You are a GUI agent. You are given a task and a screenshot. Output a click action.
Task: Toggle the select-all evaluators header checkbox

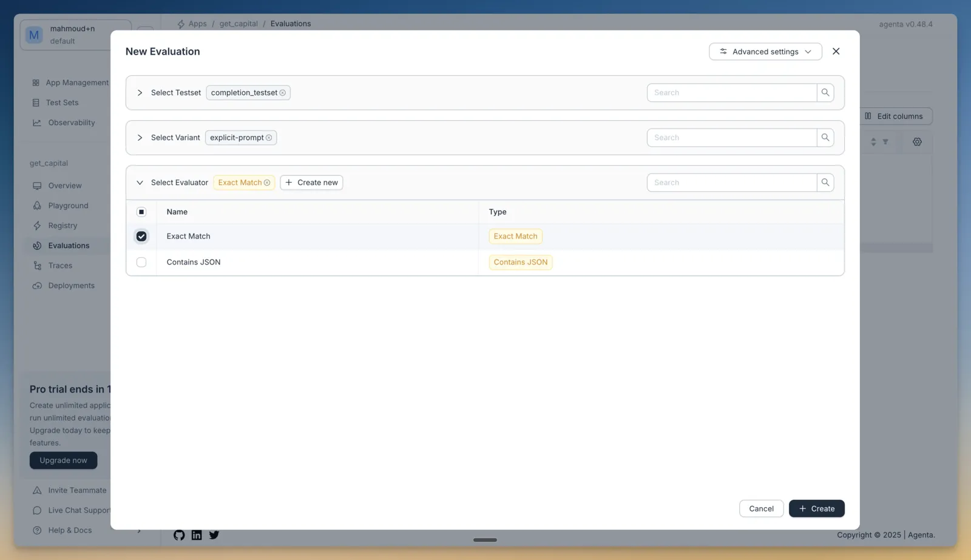click(x=141, y=212)
